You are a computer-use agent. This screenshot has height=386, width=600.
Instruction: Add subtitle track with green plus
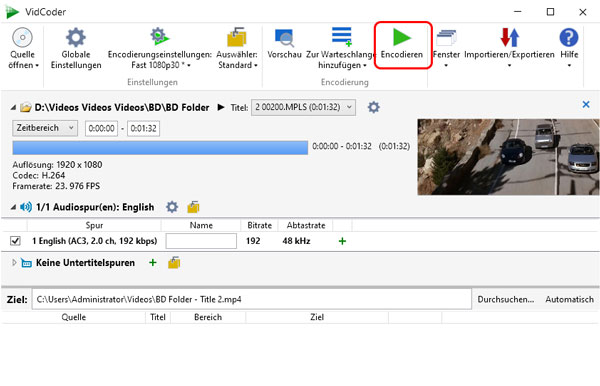coord(153,262)
